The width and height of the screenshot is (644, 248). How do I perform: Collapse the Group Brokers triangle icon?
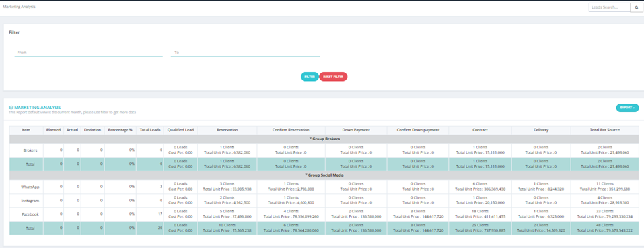[x=311, y=139]
